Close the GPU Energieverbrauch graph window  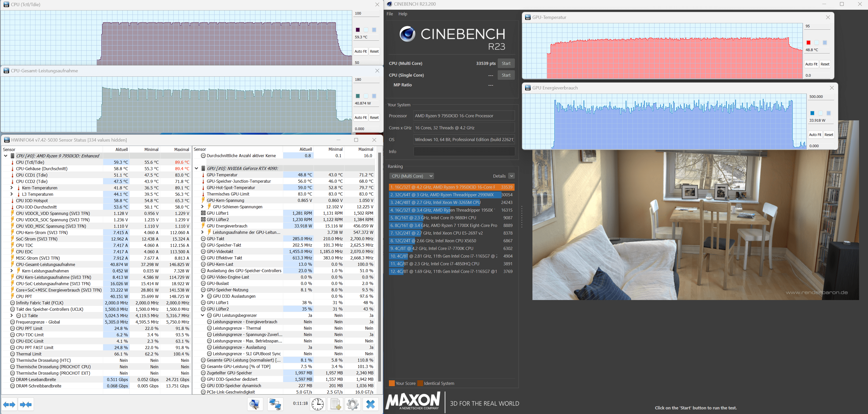pos(831,88)
